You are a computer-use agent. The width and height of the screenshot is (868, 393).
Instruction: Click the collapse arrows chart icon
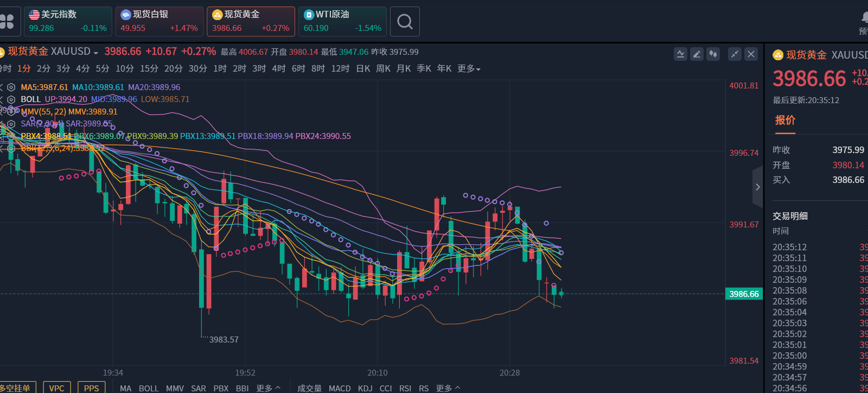point(735,54)
